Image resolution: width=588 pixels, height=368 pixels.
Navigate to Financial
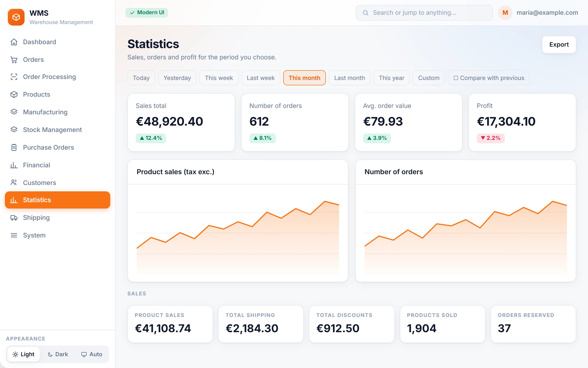point(58,165)
